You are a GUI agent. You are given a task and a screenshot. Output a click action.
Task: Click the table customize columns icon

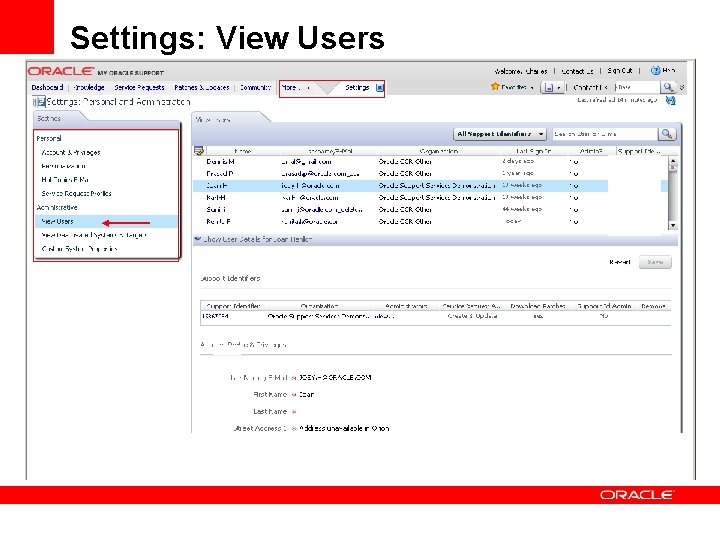(x=199, y=151)
